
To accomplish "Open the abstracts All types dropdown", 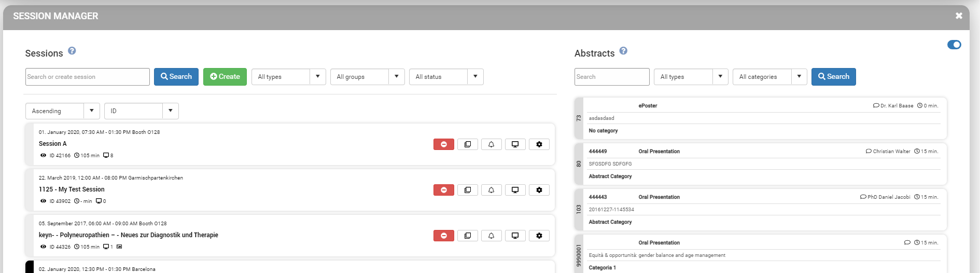I will 691,77.
